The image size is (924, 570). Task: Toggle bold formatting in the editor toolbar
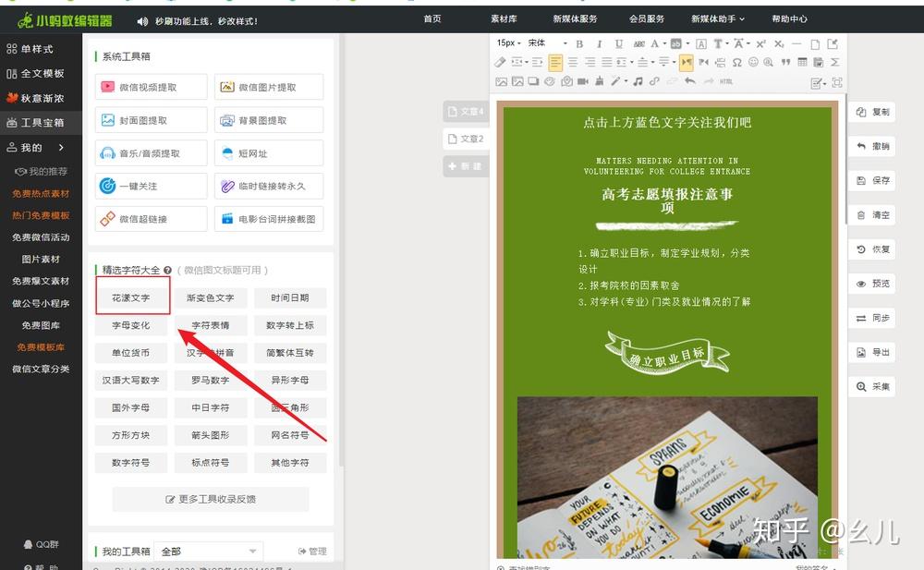pyautogui.click(x=579, y=43)
